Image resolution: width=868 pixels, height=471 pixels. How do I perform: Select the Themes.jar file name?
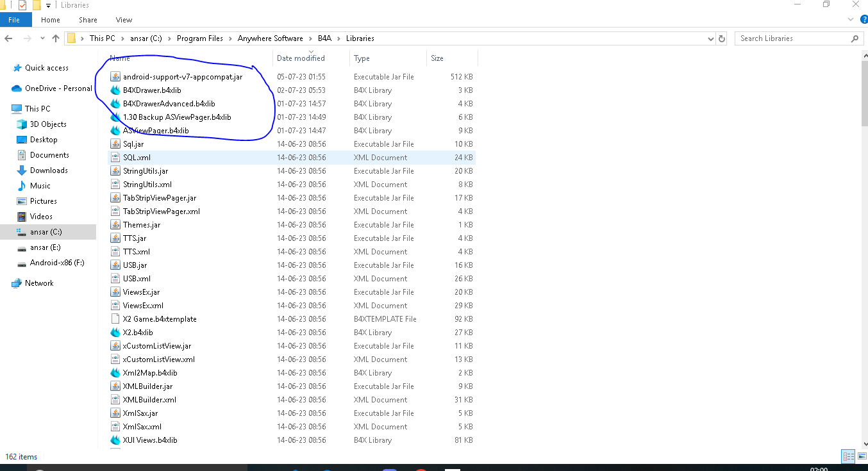(x=142, y=225)
